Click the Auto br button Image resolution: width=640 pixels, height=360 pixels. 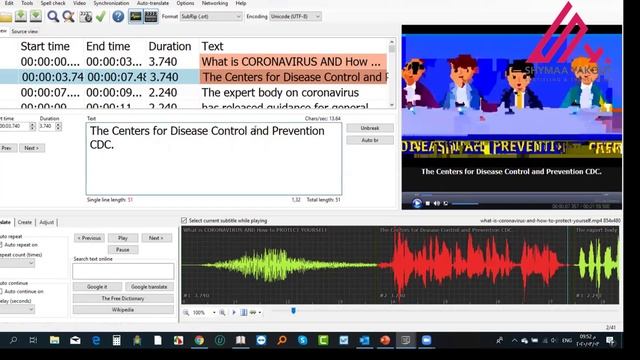coord(370,140)
